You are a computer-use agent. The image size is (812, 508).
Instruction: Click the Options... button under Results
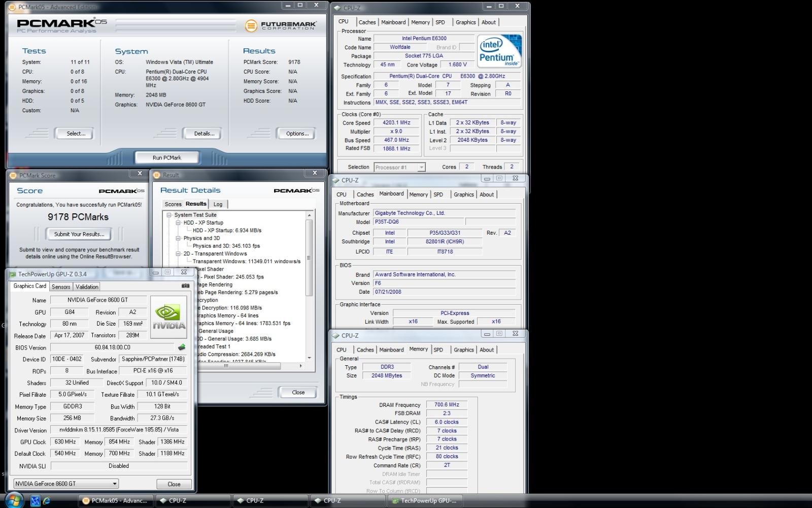[297, 134]
